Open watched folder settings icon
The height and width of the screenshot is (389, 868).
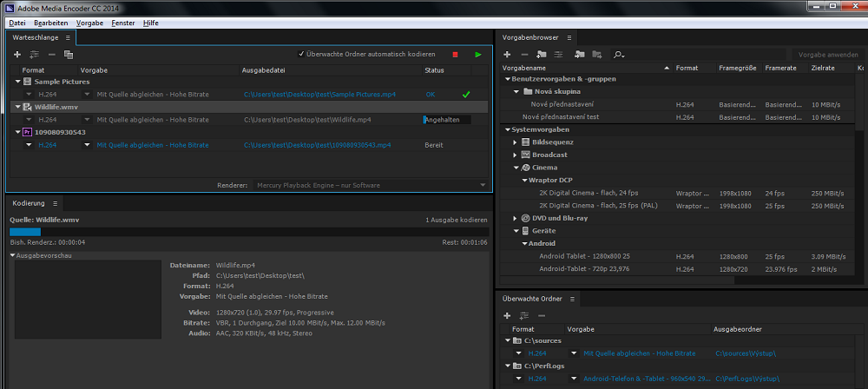[523, 315]
